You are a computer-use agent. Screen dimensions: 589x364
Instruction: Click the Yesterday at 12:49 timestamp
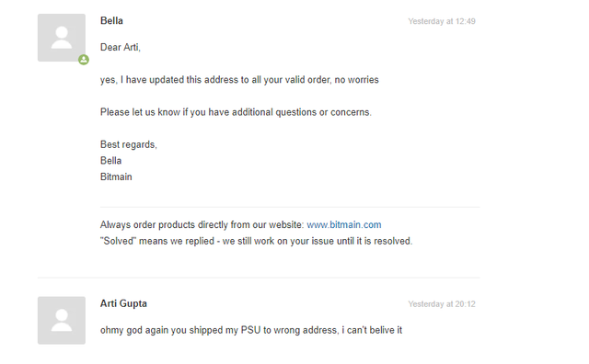coord(442,21)
